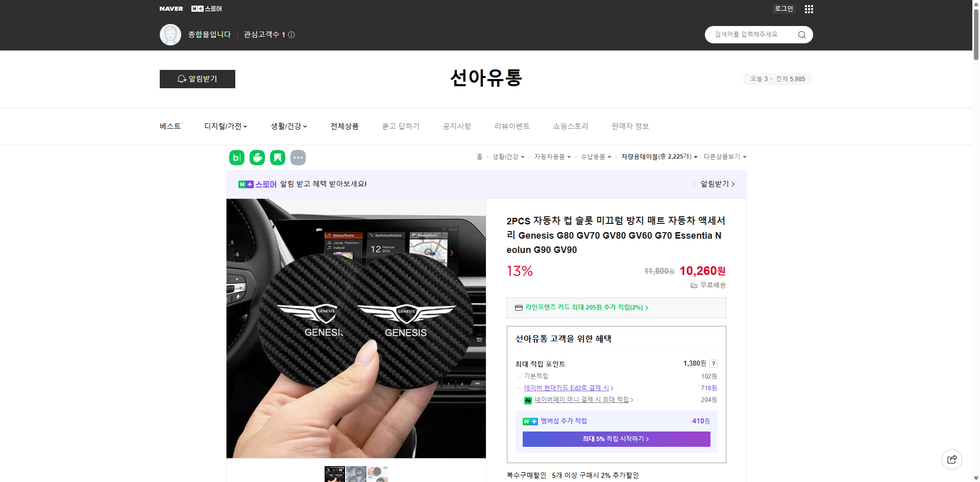Click the info icon next to 관심고객수
The height and width of the screenshot is (482, 980).
pos(291,35)
